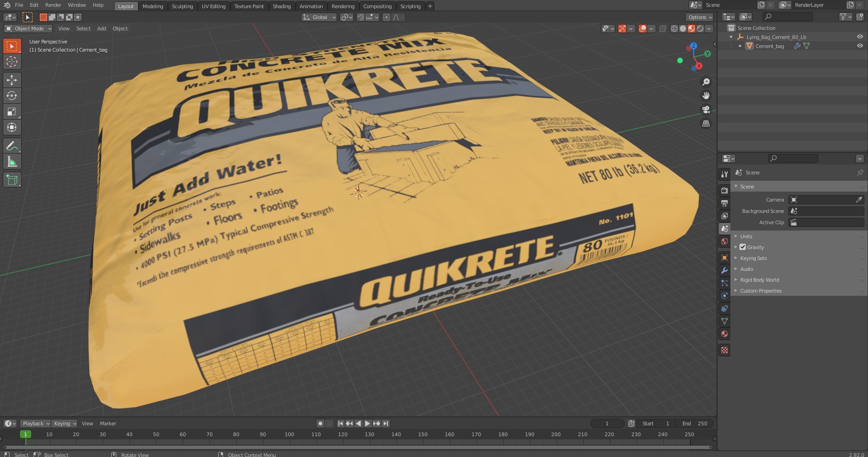Toggle X-ray viewport display
The image size is (868, 457).
(x=663, y=29)
